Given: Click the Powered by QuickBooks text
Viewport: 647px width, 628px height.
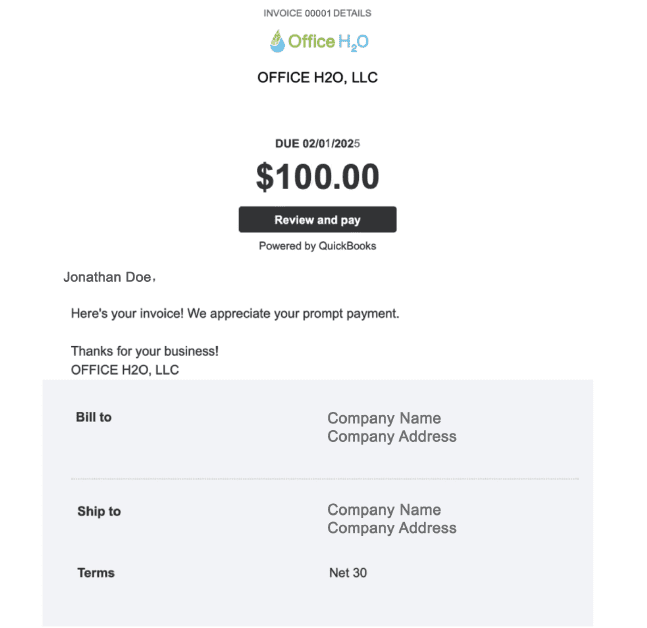Looking at the screenshot, I should 317,246.
